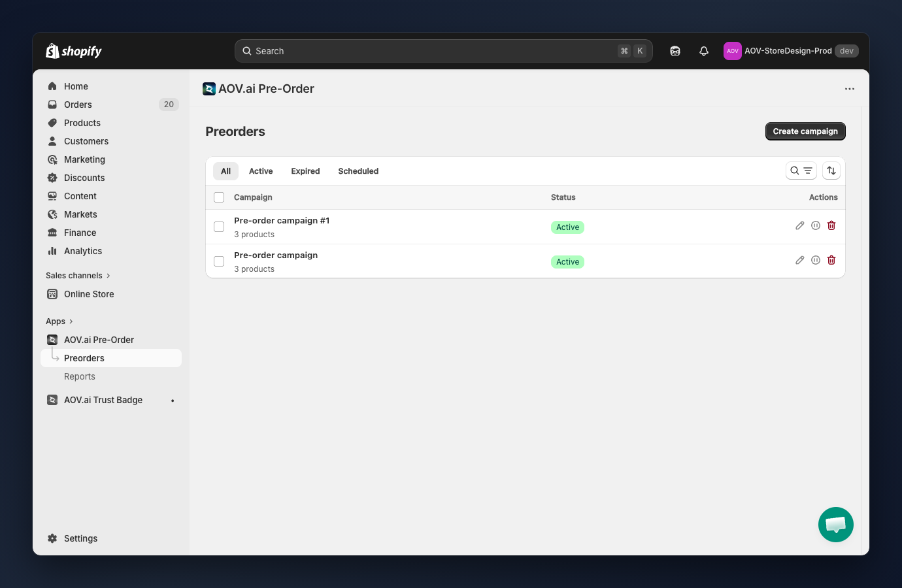Viewport: 902px width, 588px height.
Task: Open the Pre-order campaign without a number
Action: pyautogui.click(x=276, y=255)
